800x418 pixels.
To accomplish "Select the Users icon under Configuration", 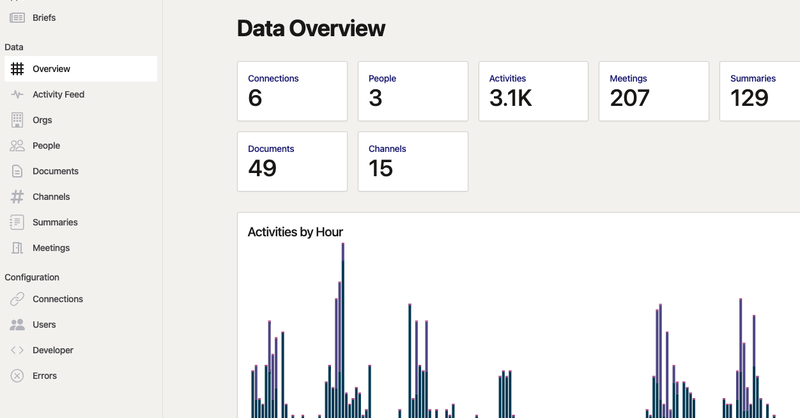I will coord(17,325).
